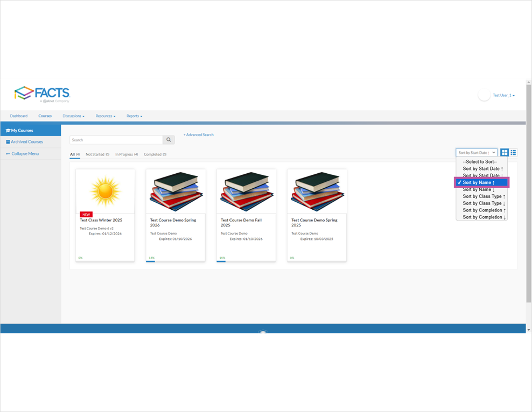532x412 pixels.
Task: Open Archived Courses from the sidebar icon
Action: [x=8, y=141]
